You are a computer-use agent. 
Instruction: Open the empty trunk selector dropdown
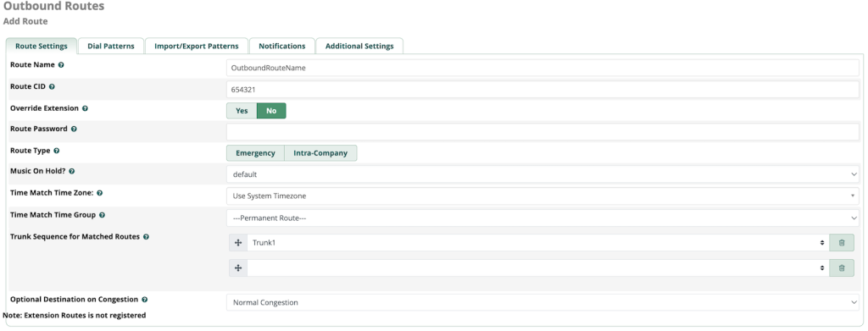click(x=538, y=268)
